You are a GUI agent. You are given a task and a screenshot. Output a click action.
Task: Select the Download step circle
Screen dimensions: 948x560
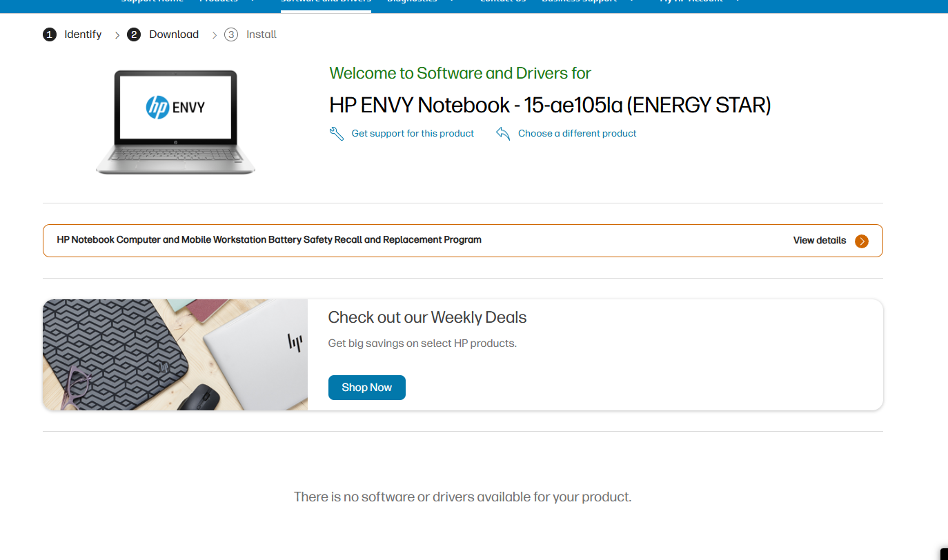coord(133,34)
